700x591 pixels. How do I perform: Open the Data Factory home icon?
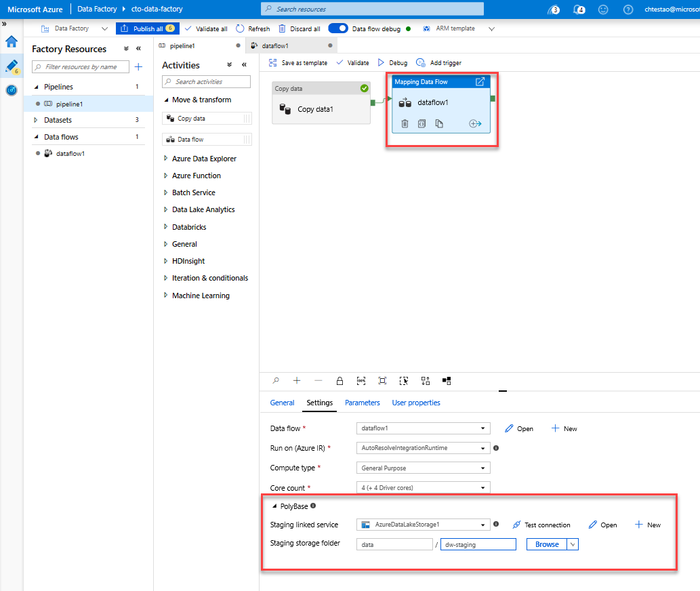12,41
